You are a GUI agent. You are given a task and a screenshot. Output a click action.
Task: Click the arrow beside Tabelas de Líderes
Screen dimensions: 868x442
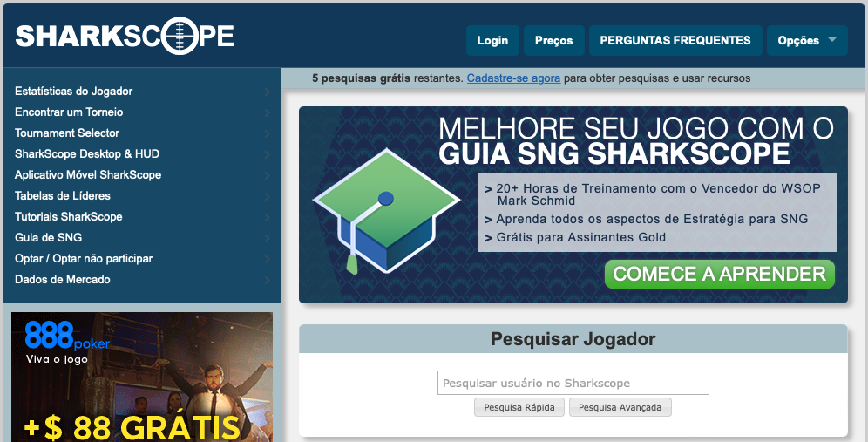[x=268, y=196]
